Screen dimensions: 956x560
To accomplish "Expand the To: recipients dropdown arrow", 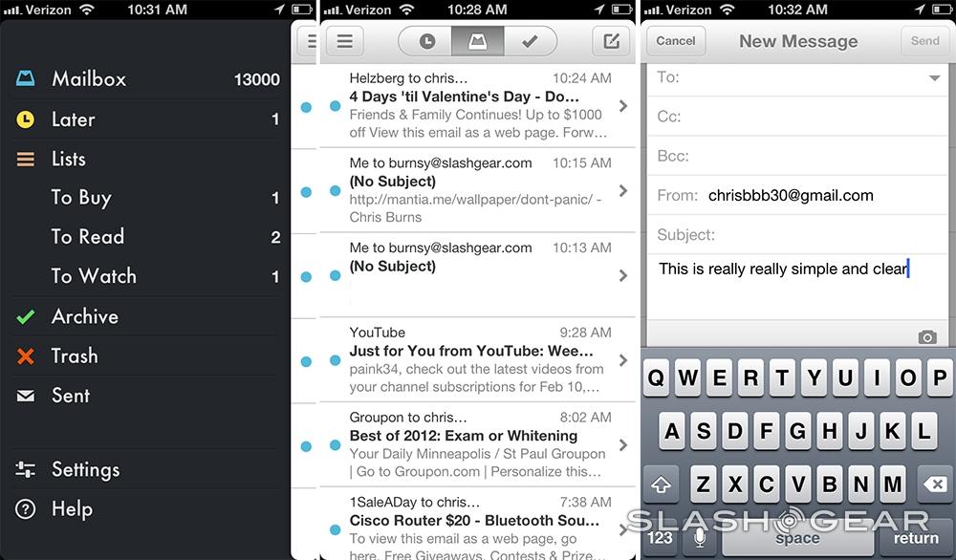I will point(934,78).
